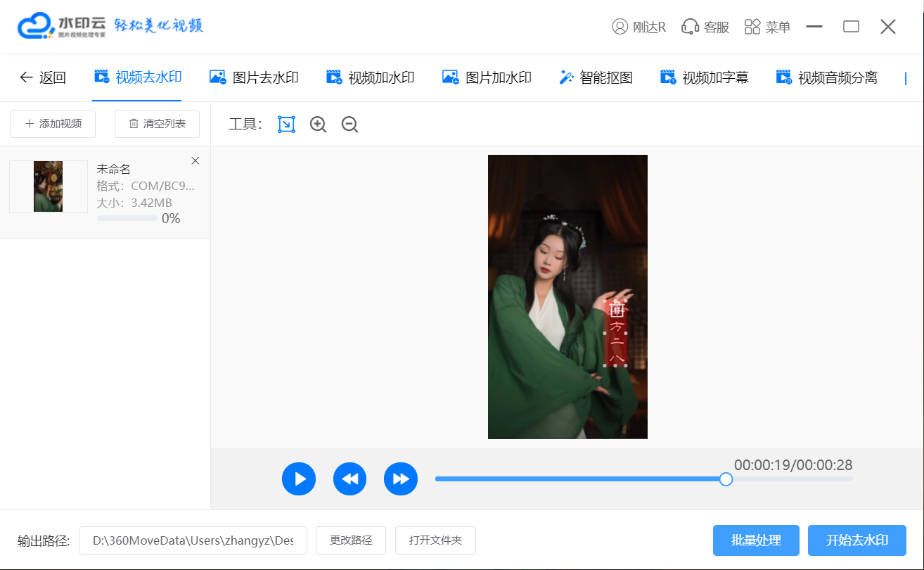This screenshot has height=570, width=924.
Task: Click the watermark selection box on the video
Action: (616, 334)
